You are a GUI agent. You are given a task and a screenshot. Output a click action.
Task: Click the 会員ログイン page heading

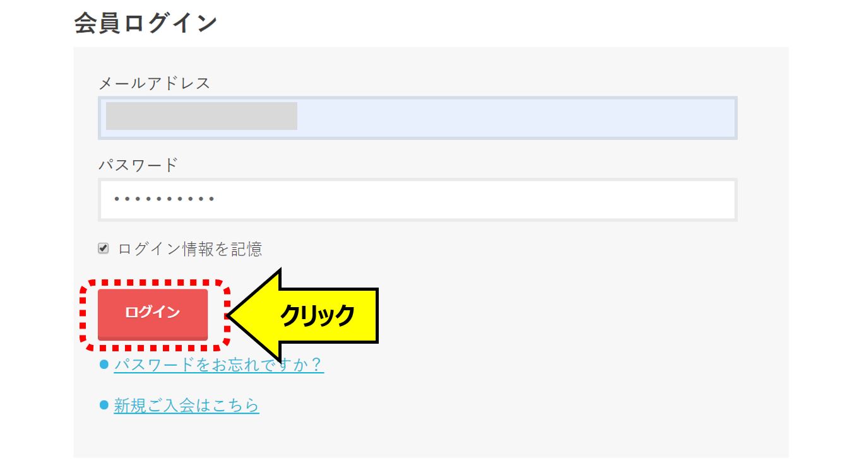pyautogui.click(x=146, y=23)
